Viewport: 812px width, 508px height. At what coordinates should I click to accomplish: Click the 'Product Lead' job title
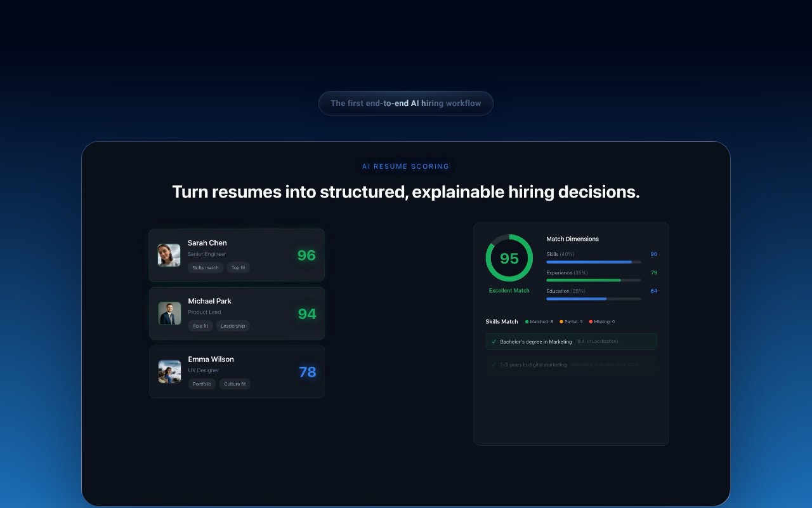pos(204,312)
